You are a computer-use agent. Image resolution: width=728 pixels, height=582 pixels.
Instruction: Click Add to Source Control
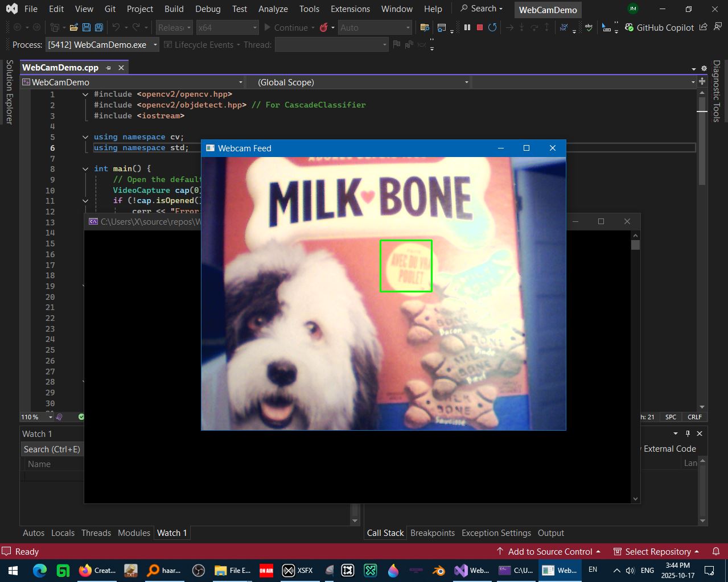point(549,551)
